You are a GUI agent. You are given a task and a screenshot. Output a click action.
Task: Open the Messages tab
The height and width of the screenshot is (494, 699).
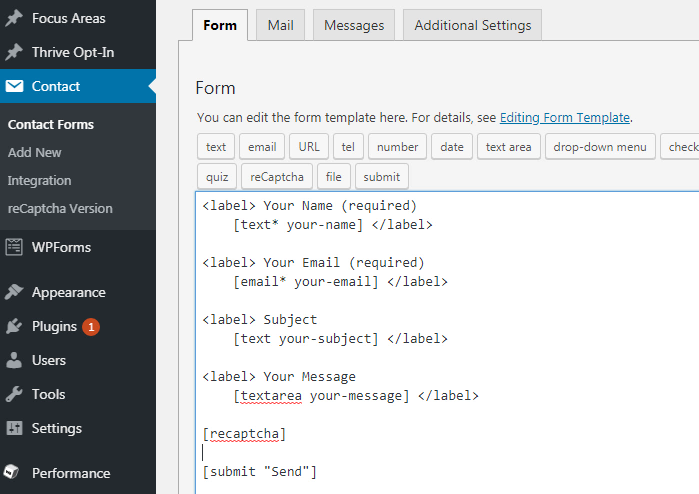tap(354, 25)
